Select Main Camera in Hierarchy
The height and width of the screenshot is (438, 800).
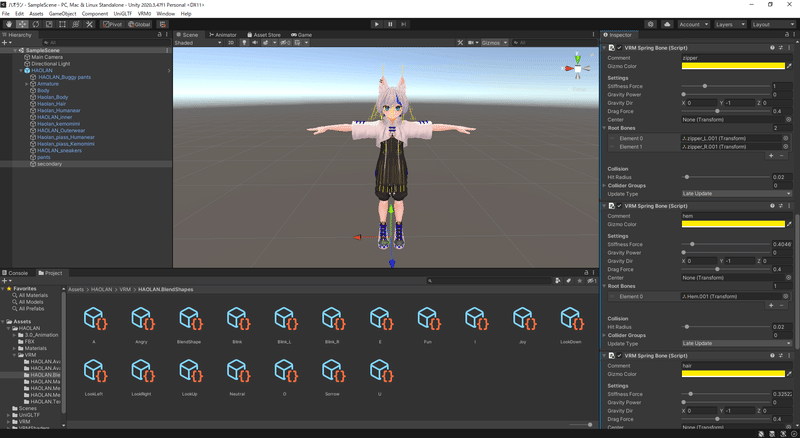pyautogui.click(x=47, y=57)
